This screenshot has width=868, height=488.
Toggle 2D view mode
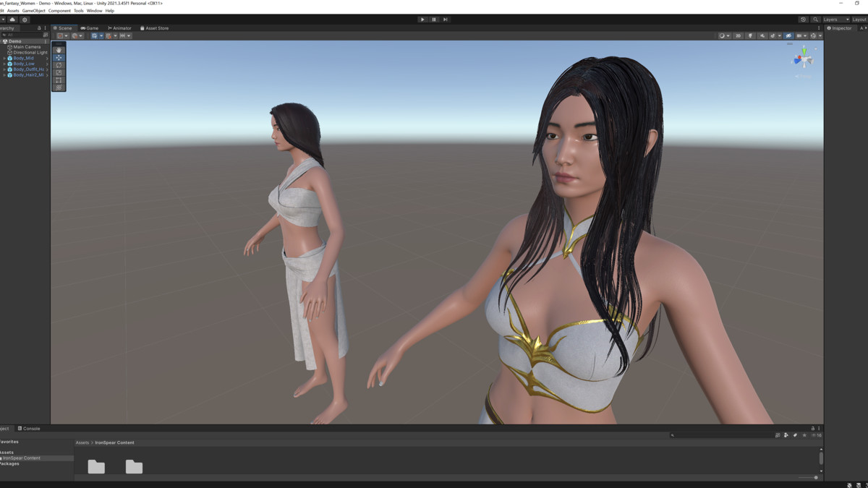tap(738, 35)
